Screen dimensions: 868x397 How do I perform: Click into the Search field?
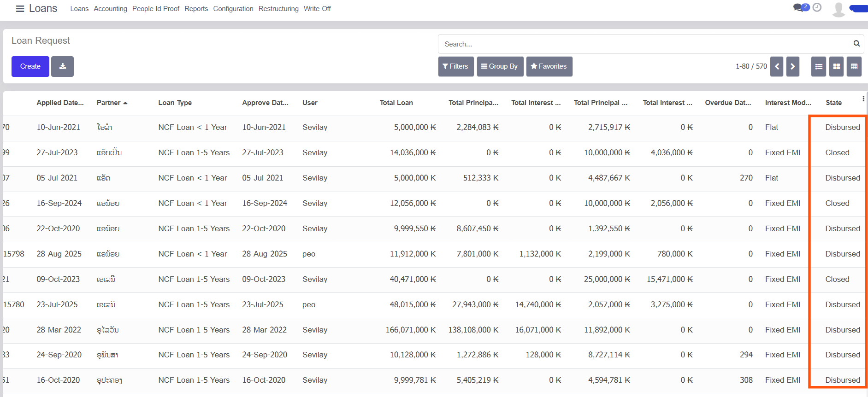click(x=645, y=44)
